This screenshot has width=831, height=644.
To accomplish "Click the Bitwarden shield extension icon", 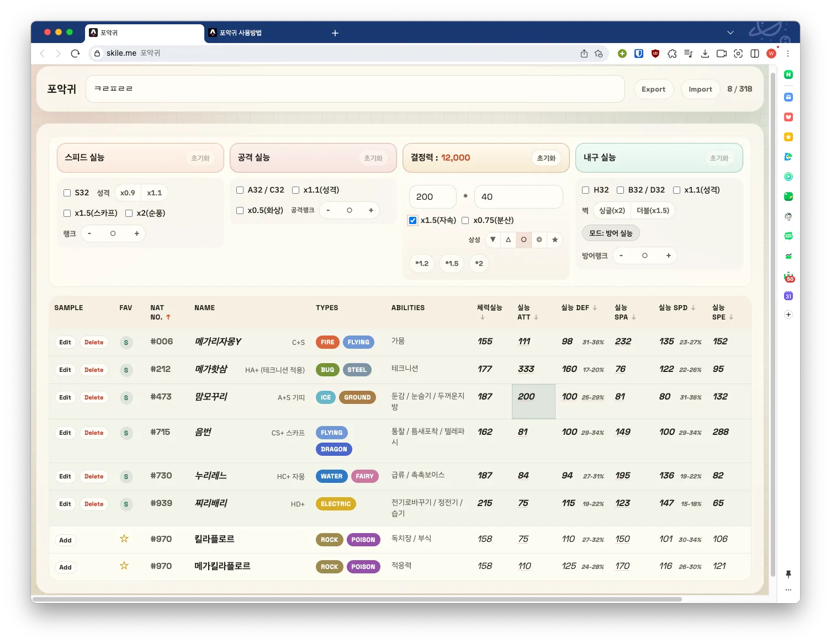I will pos(639,54).
